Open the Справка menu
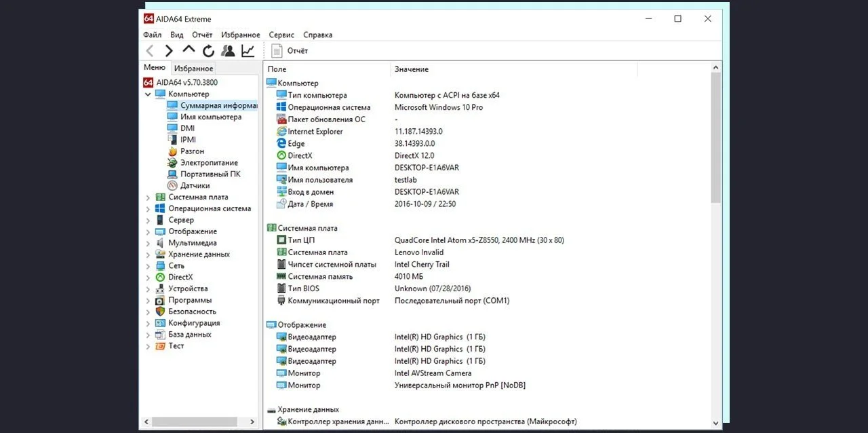 317,35
